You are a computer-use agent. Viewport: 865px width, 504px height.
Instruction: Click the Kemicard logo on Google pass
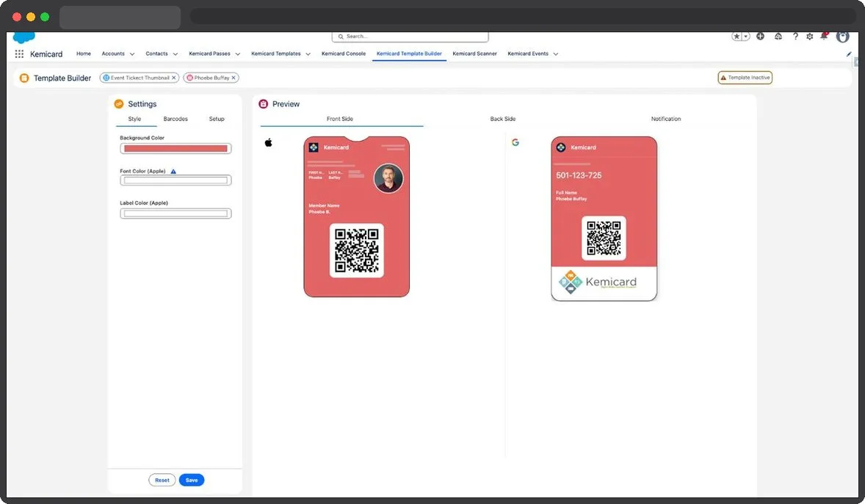click(561, 147)
